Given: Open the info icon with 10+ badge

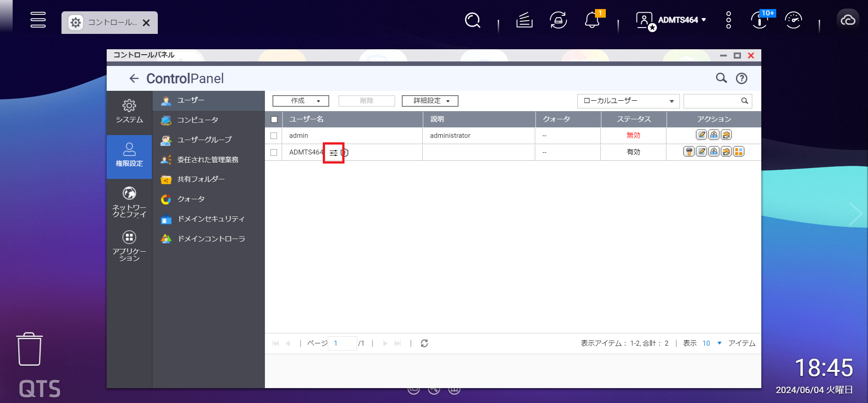Looking at the screenshot, I should [760, 20].
